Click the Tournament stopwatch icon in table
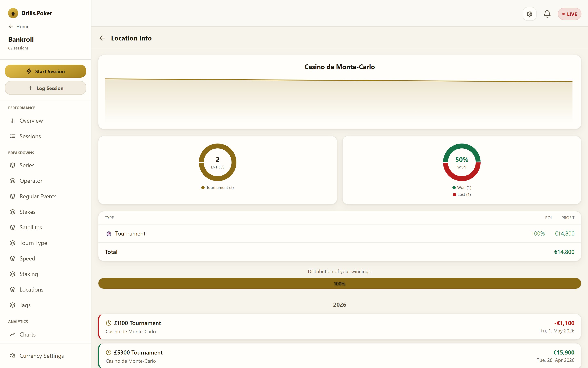Screen dimensions: 588x368 tap(109, 234)
